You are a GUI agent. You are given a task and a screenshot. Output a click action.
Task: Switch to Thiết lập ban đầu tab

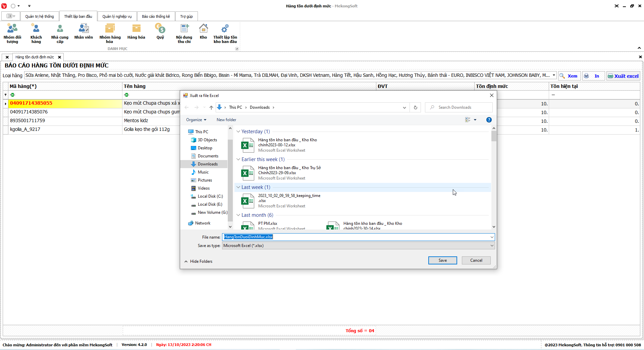coord(78,16)
